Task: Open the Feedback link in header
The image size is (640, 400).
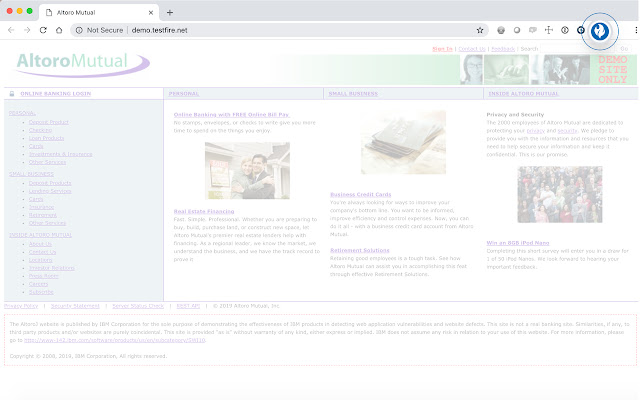Action: click(503, 49)
